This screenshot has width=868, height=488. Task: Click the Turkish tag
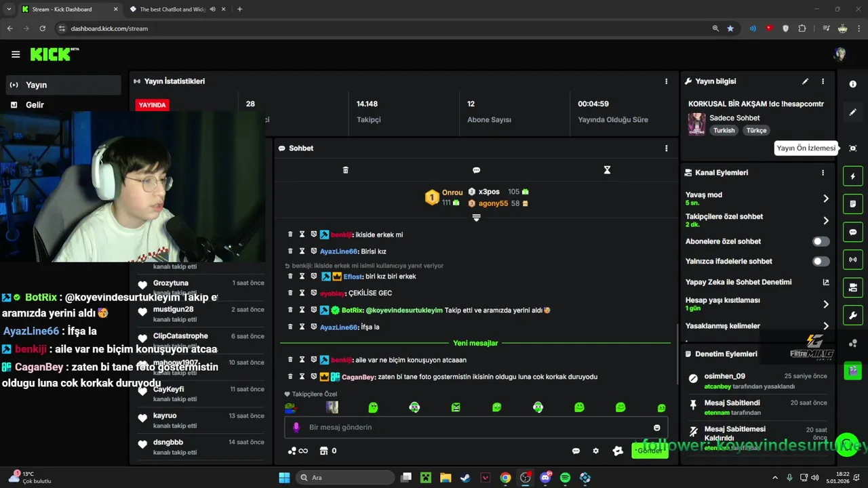point(724,130)
